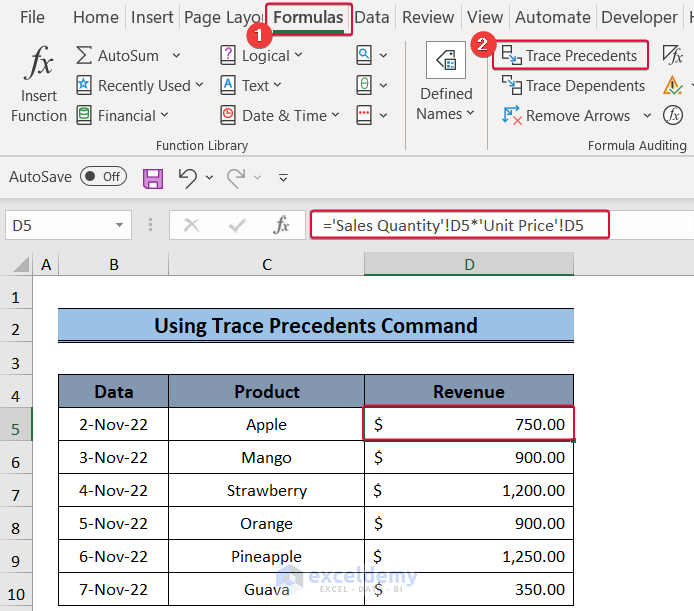Select the Pineapple product cell

click(266, 556)
